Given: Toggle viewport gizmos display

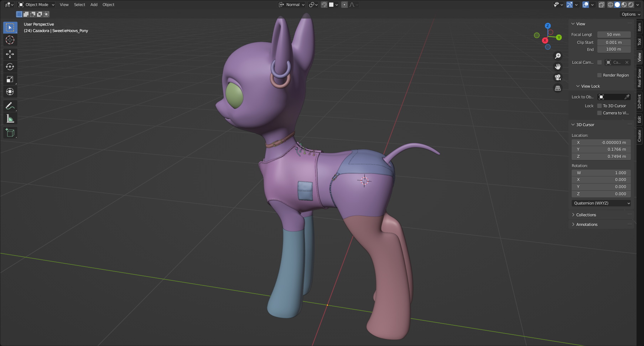Looking at the screenshot, I should (x=570, y=5).
